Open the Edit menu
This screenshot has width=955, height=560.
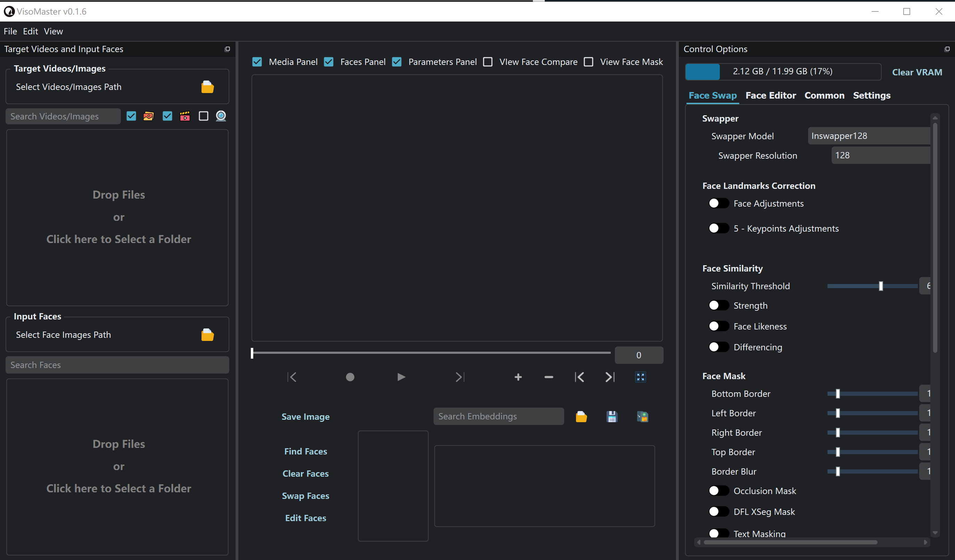point(30,32)
